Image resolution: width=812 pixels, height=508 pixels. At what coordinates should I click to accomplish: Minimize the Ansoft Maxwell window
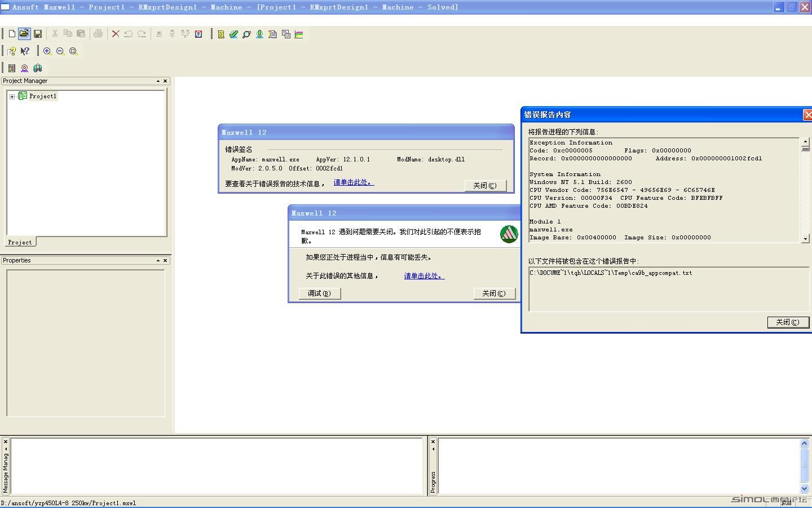779,7
